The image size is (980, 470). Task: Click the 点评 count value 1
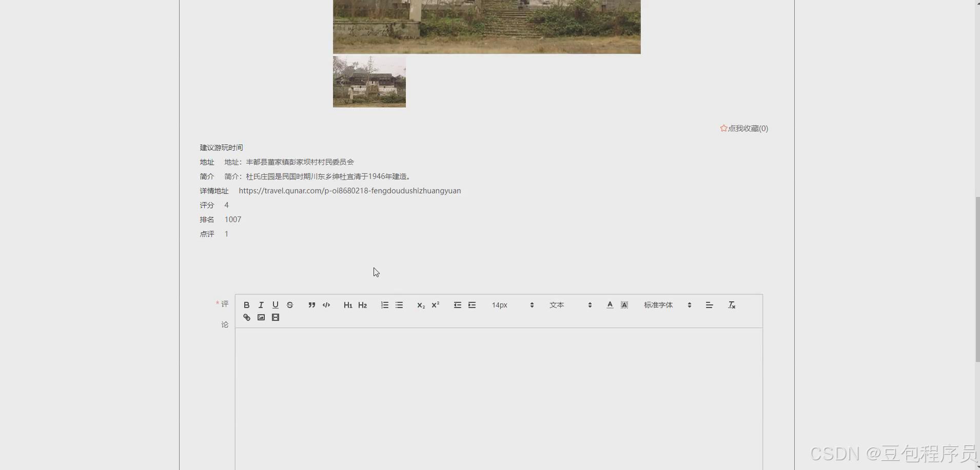coord(226,234)
